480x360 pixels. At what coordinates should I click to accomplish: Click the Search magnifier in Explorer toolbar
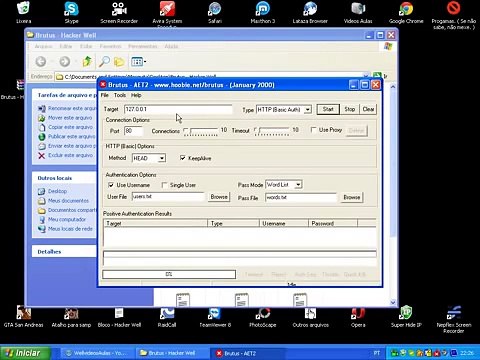tap(104, 61)
